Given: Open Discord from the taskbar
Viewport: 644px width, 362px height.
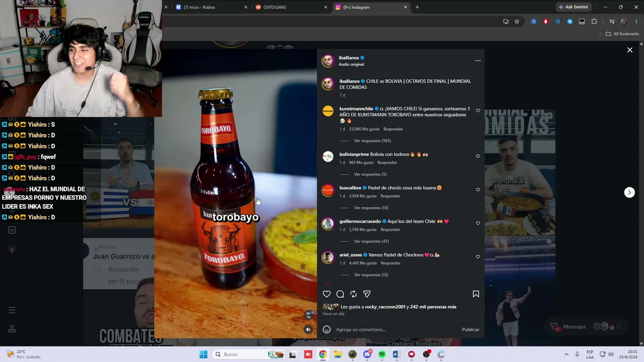Looking at the screenshot, I should click(367, 354).
